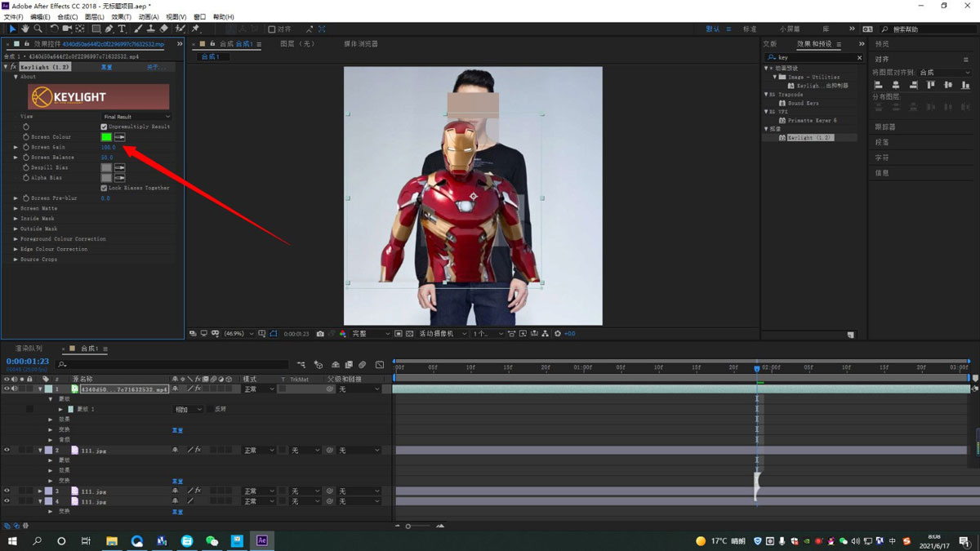Open the 效果(T) menu
Screen dimensions: 980x551
pyautogui.click(x=121, y=16)
